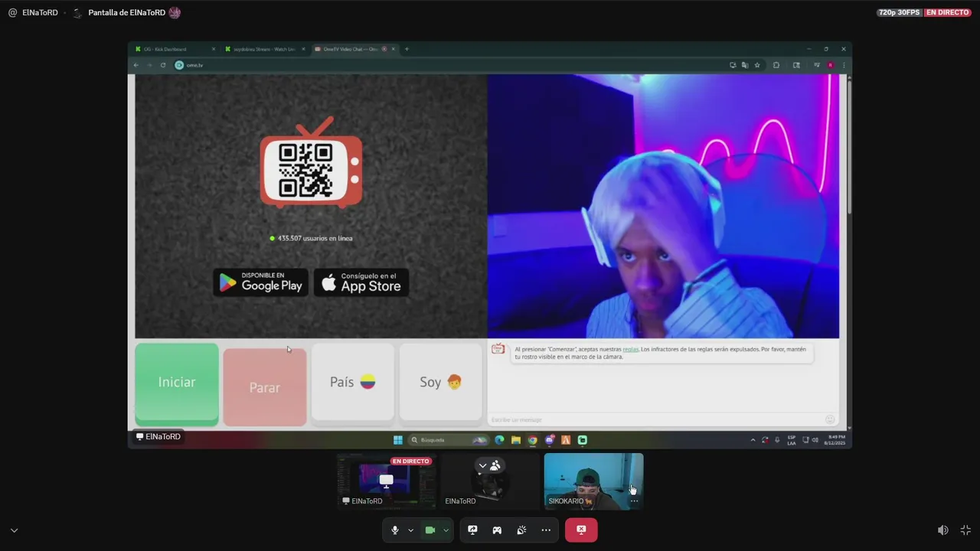Reload the streamed browser page
This screenshot has height=551, width=980.
(163, 65)
